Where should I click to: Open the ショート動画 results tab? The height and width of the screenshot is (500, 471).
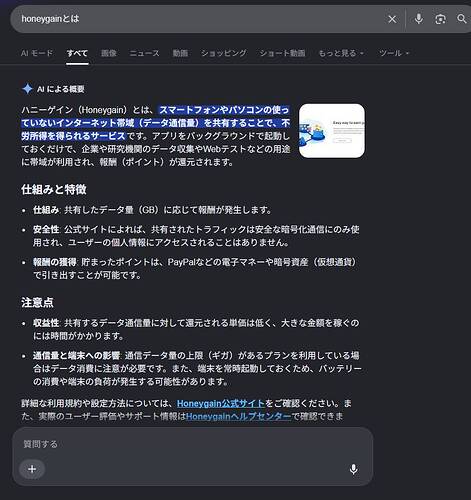click(x=282, y=53)
